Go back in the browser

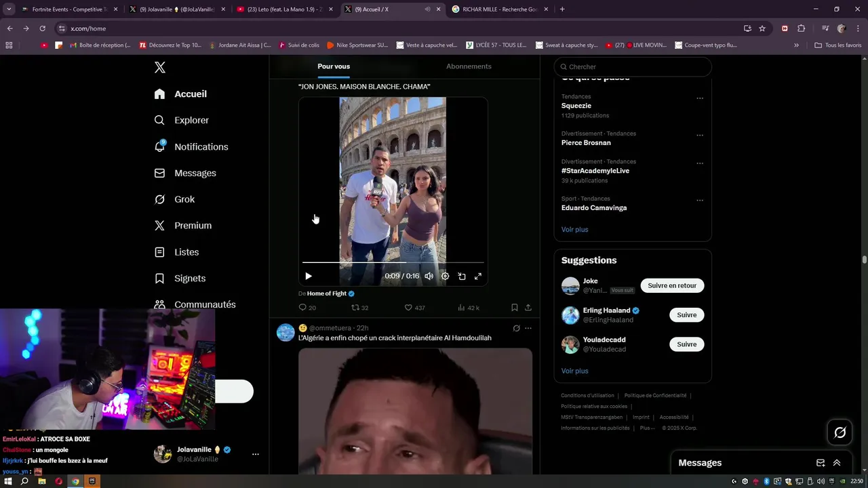tap(9, 28)
